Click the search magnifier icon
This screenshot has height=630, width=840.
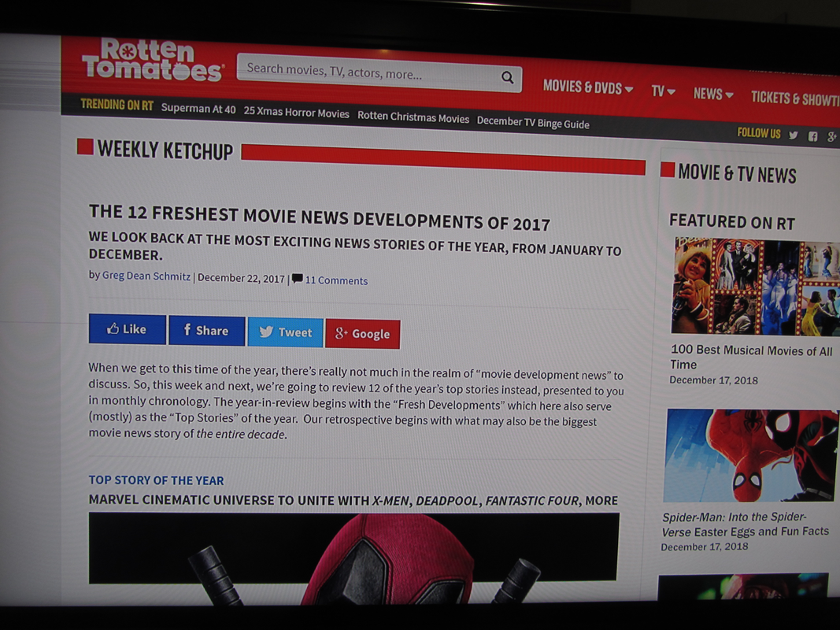point(507,78)
